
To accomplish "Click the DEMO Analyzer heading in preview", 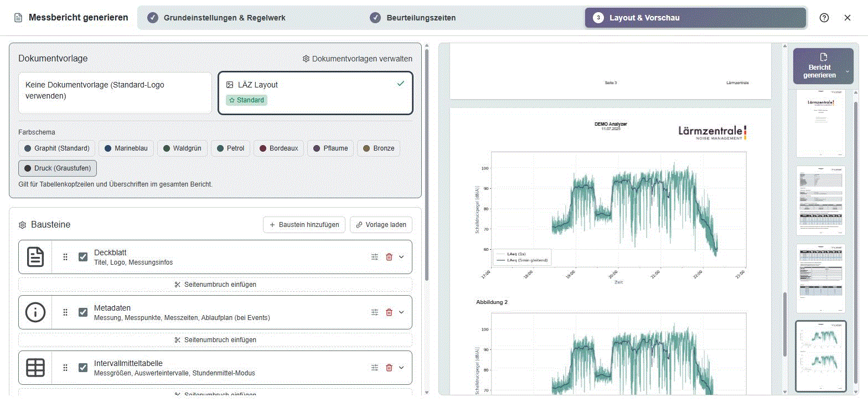I will (x=611, y=124).
